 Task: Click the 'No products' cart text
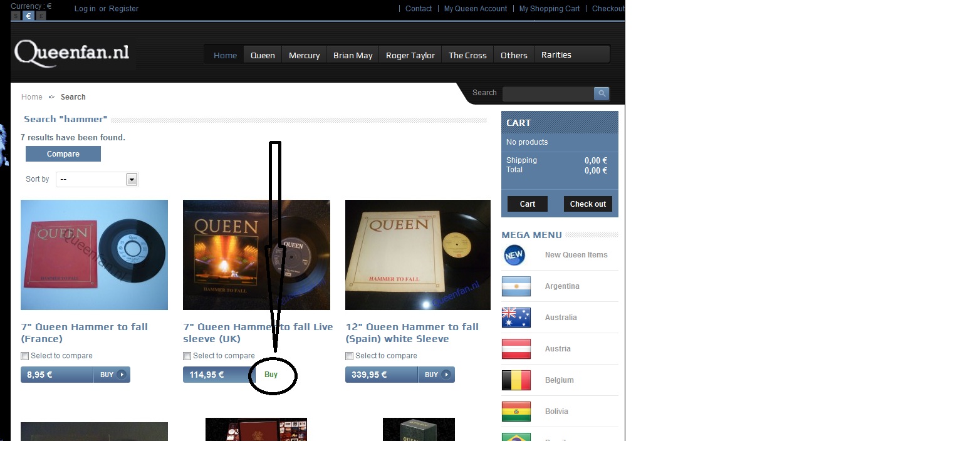pos(527,142)
